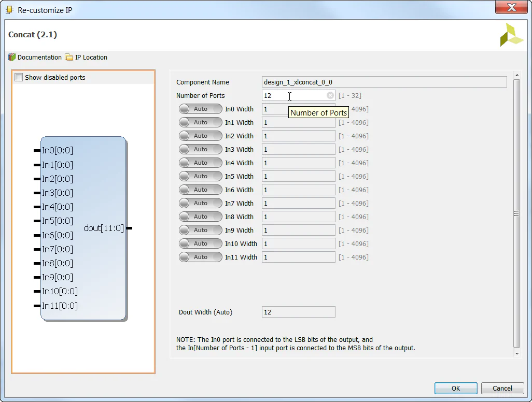The height and width of the screenshot is (402, 532).
Task: Click the Xilinx logo
Action: (511, 35)
